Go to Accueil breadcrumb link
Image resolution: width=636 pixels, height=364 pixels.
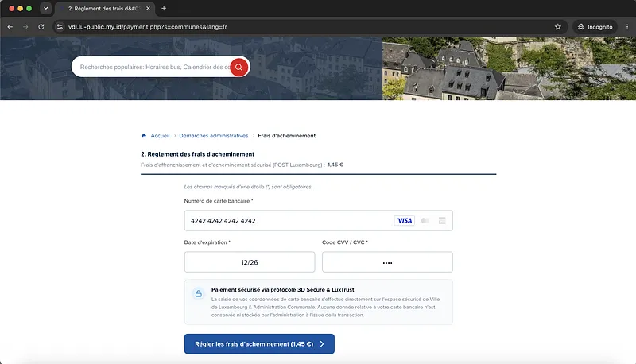point(160,136)
